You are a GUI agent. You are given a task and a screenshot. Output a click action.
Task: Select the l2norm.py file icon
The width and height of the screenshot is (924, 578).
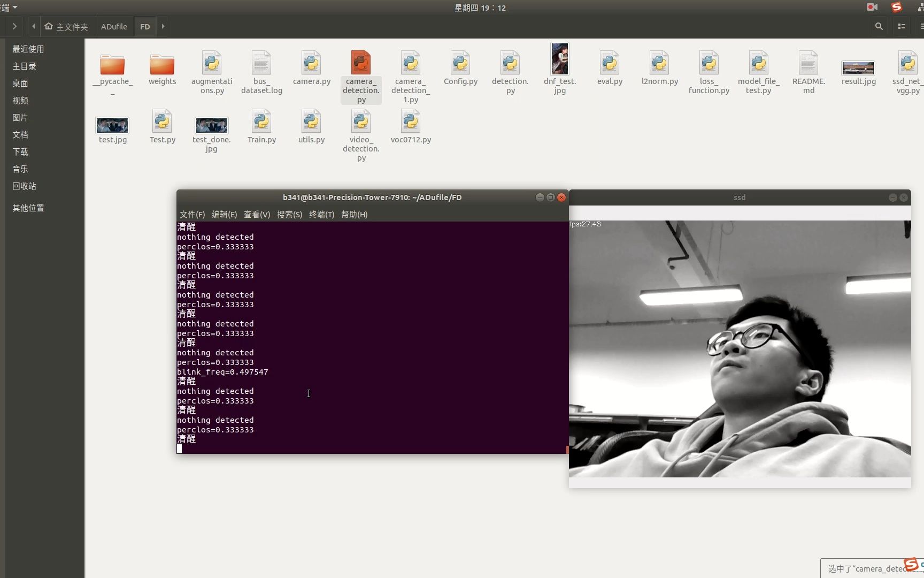659,63
